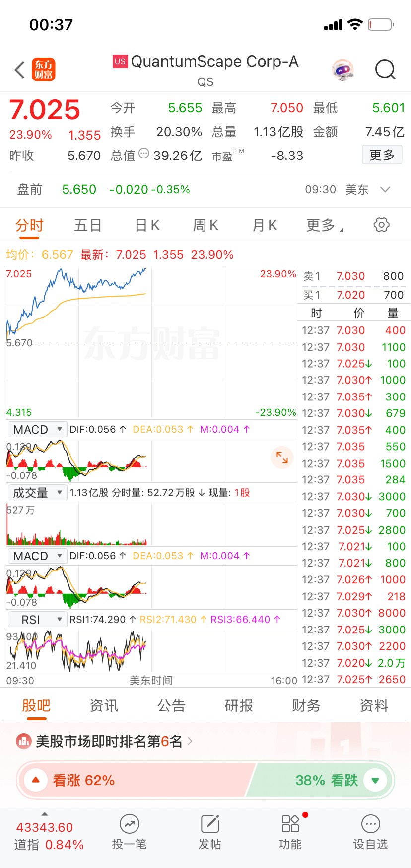Viewport: 411px width, 868px height.
Task: Expand the 道指 index bar arrow
Action: pos(45,814)
